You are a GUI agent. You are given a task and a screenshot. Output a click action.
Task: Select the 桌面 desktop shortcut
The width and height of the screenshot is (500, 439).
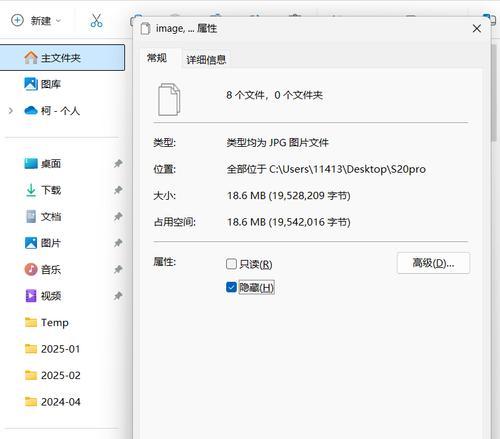42,163
